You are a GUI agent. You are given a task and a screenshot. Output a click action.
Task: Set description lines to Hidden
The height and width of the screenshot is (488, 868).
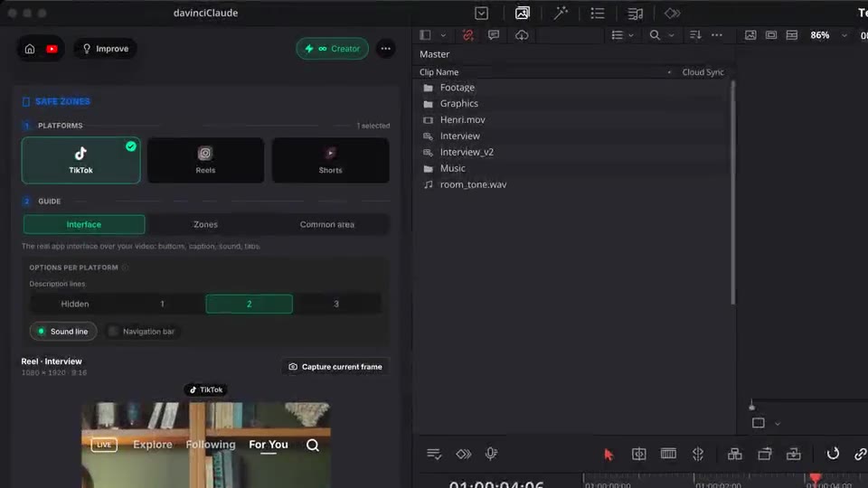(75, 304)
